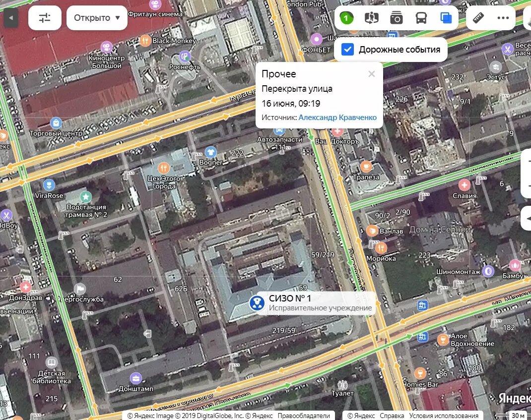Select Цех Этого Города restaurant marker

[164, 168]
